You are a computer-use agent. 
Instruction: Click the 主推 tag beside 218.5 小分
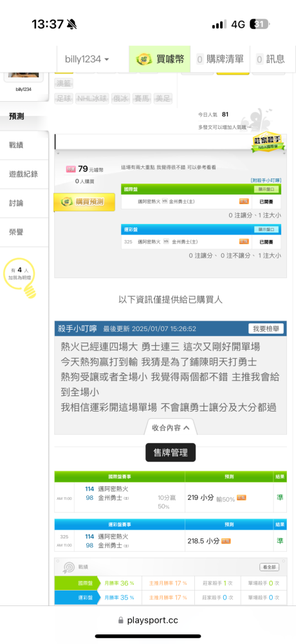(226, 541)
